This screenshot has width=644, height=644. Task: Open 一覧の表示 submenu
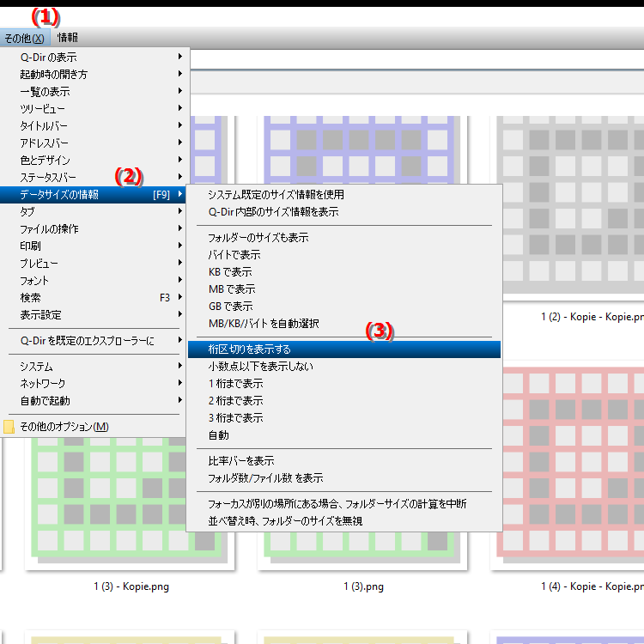coord(94,91)
